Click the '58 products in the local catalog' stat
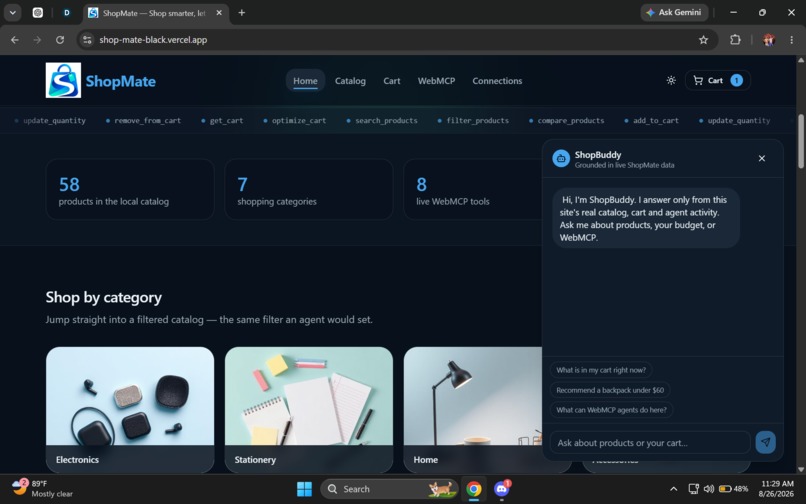The height and width of the screenshot is (504, 806). (x=130, y=190)
